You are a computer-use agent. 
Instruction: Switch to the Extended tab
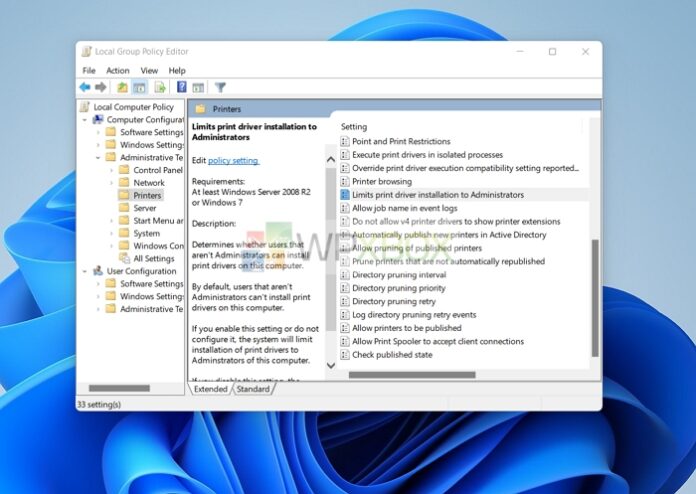click(x=210, y=389)
